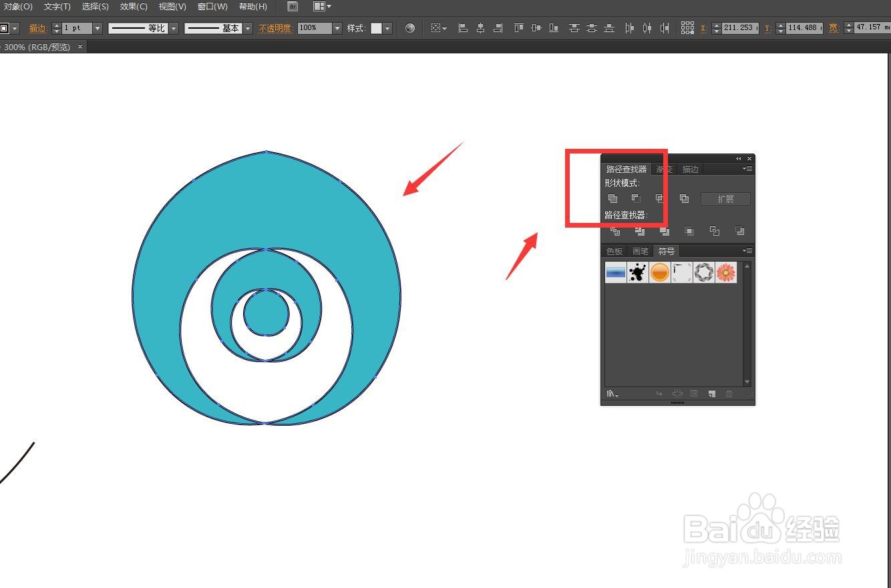Click horizontal distribute right icon
Image resolution: width=891 pixels, height=588 pixels.
pos(664,28)
